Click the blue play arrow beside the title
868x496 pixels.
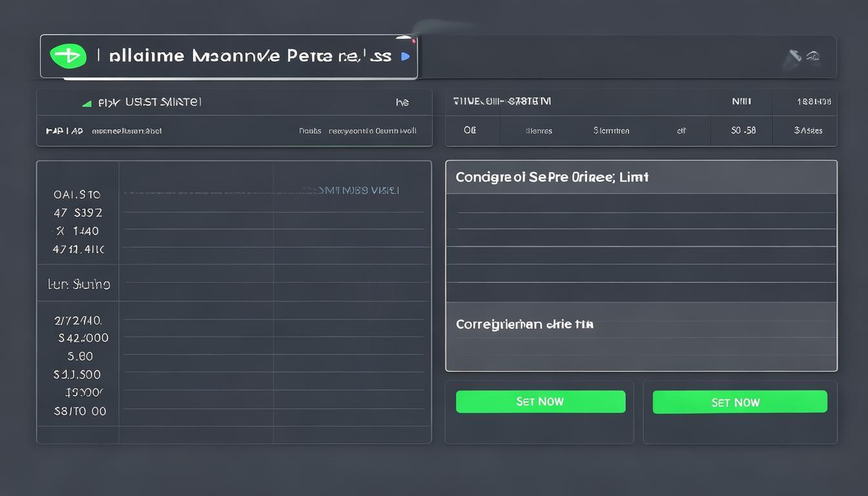(x=406, y=56)
